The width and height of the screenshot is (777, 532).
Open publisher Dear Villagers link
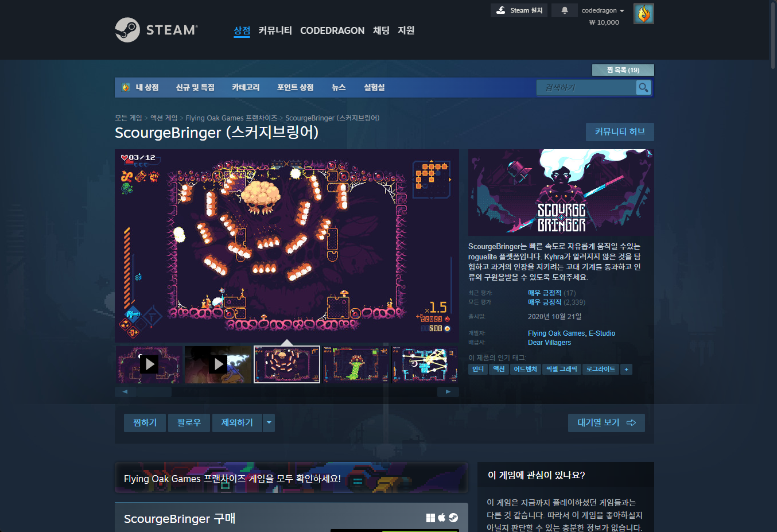point(550,343)
